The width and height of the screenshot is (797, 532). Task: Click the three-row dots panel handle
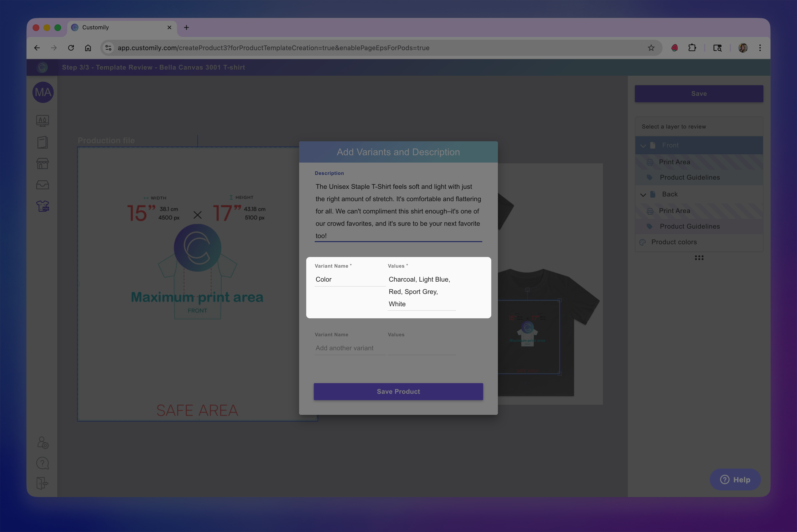tap(699, 258)
